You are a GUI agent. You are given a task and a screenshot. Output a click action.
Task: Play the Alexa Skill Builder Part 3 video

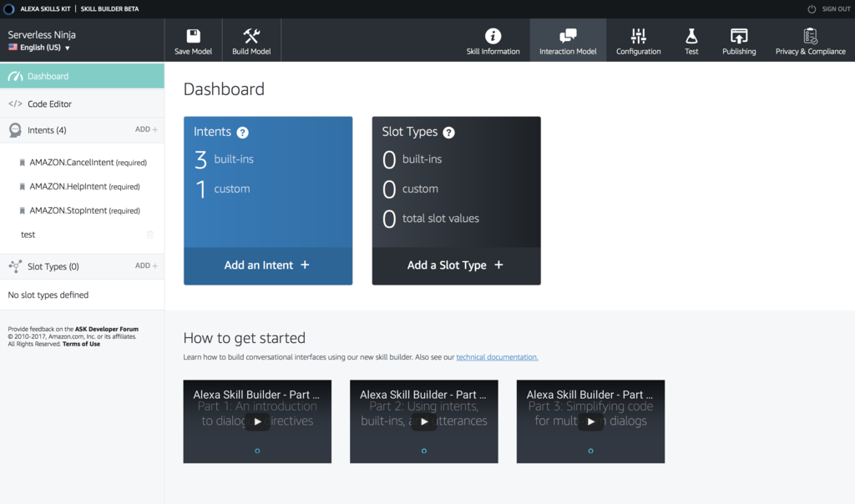pyautogui.click(x=590, y=421)
